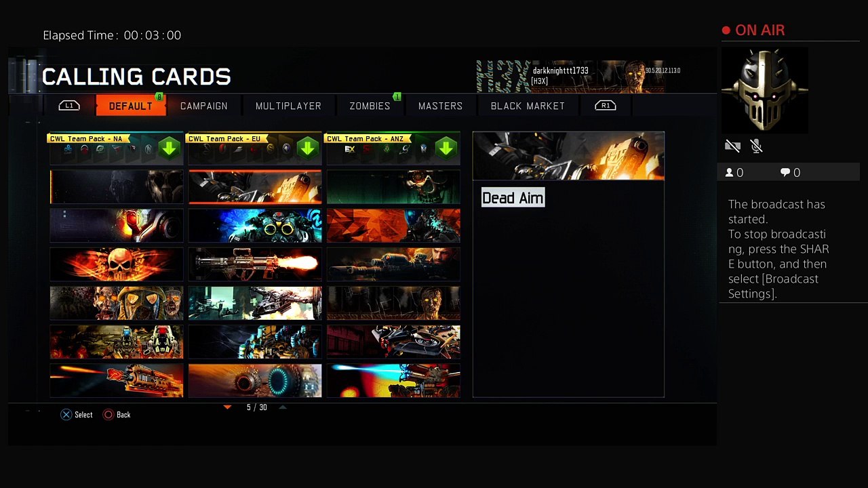Select the flaming skull calling card
Image resolution: width=868 pixels, height=488 pixels.
pos(117,264)
